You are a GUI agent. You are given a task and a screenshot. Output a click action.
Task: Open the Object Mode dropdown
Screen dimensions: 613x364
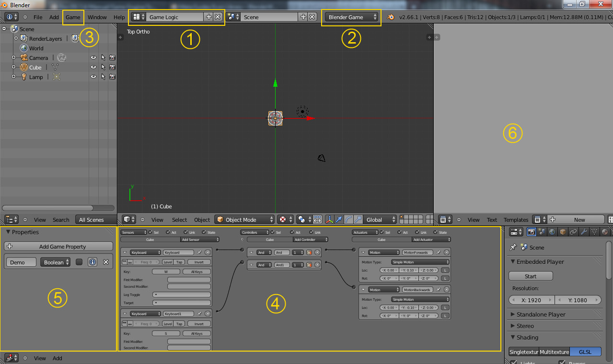(244, 219)
